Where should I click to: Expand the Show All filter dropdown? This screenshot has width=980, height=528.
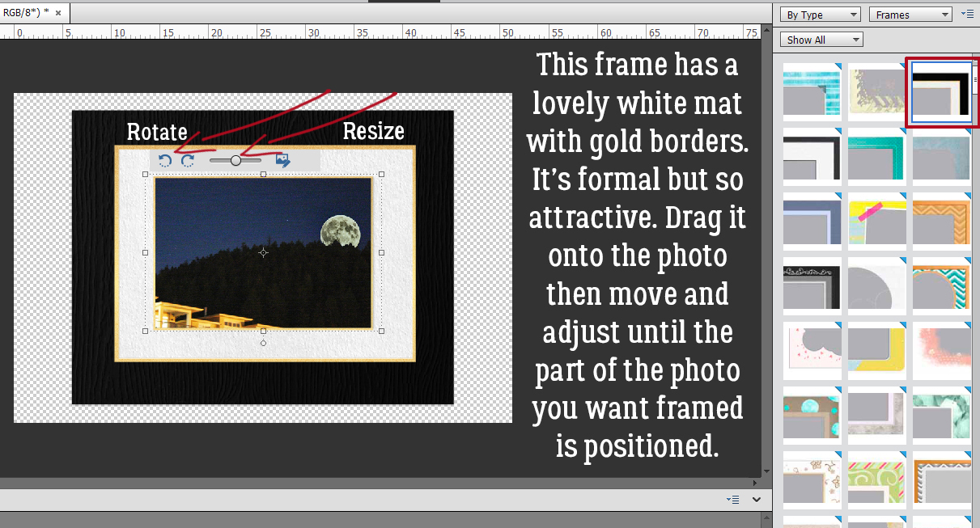pos(822,40)
